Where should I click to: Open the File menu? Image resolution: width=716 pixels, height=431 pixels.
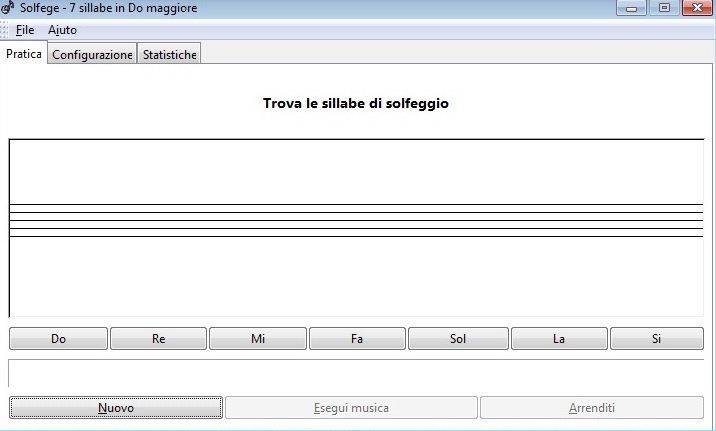pos(25,30)
